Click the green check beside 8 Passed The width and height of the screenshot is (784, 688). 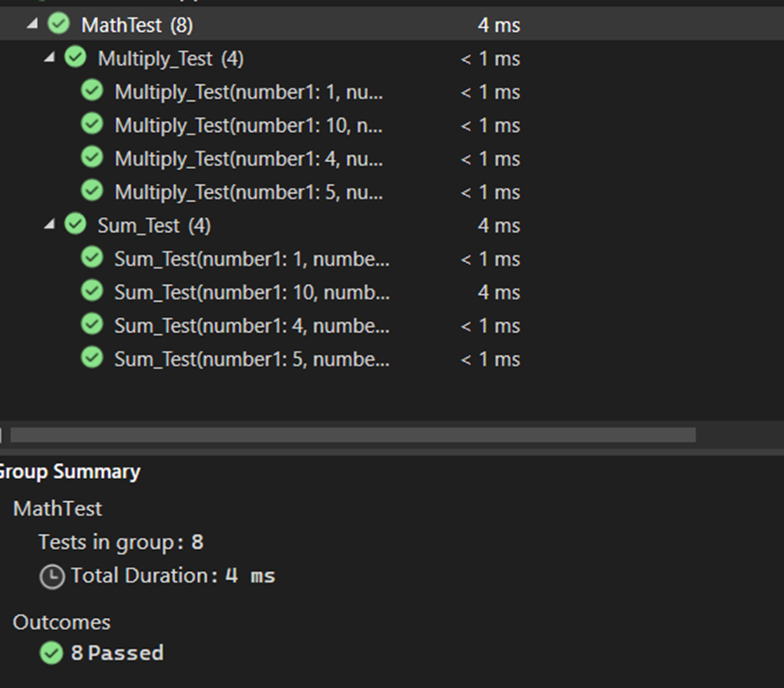coord(50,653)
